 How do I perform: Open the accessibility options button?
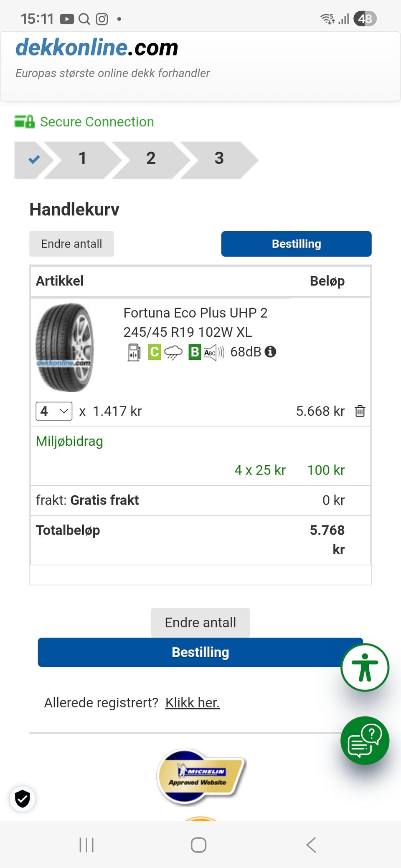(365, 667)
